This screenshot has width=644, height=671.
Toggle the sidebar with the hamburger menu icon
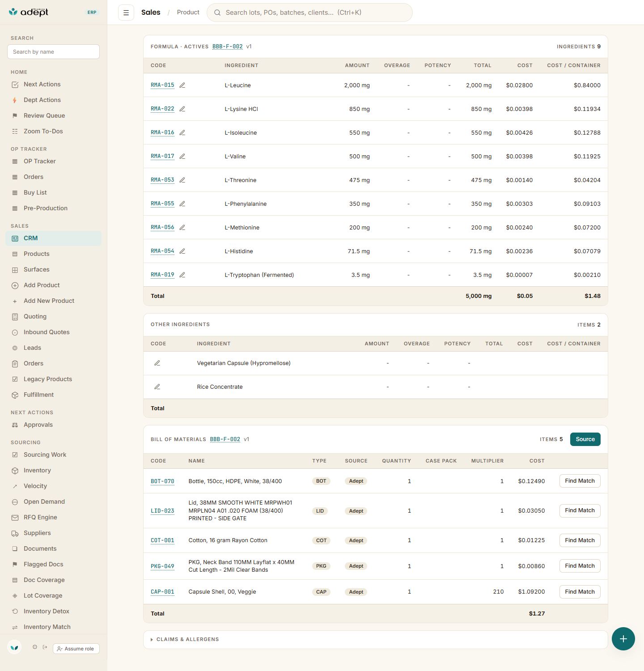126,13
